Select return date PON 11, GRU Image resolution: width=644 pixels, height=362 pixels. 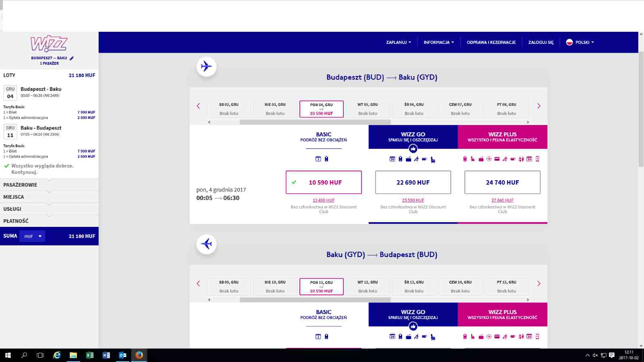coord(322,286)
